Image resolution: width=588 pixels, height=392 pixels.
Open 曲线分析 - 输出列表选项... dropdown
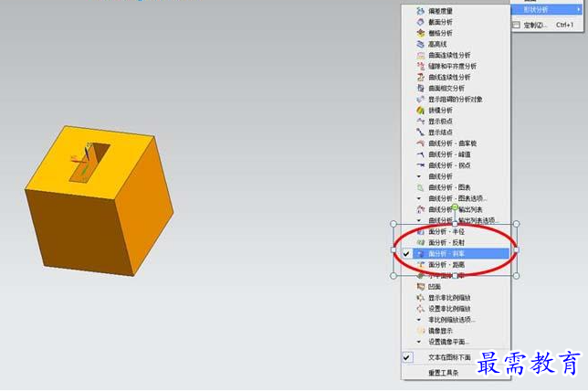coord(419,220)
